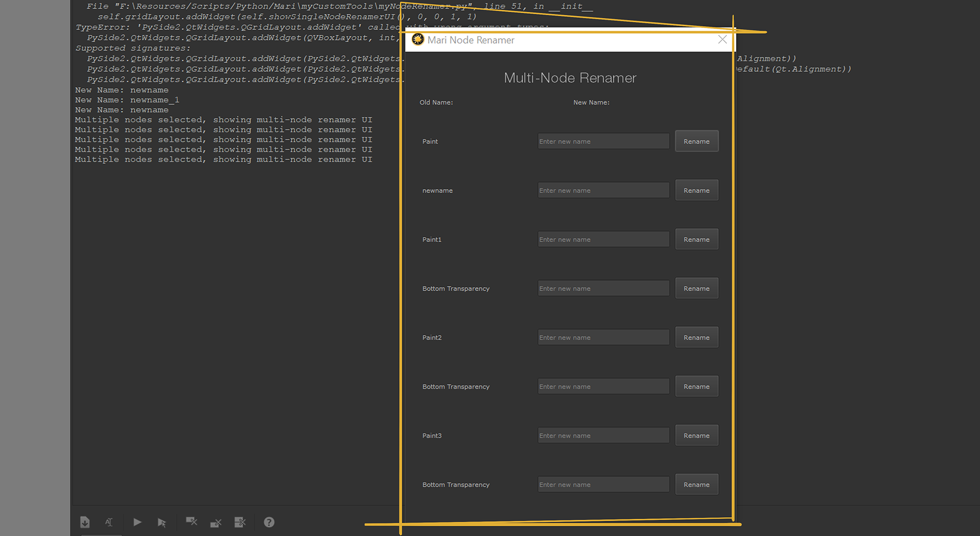This screenshot has width=980, height=536.
Task: Run the script with play icon
Action: 137,522
